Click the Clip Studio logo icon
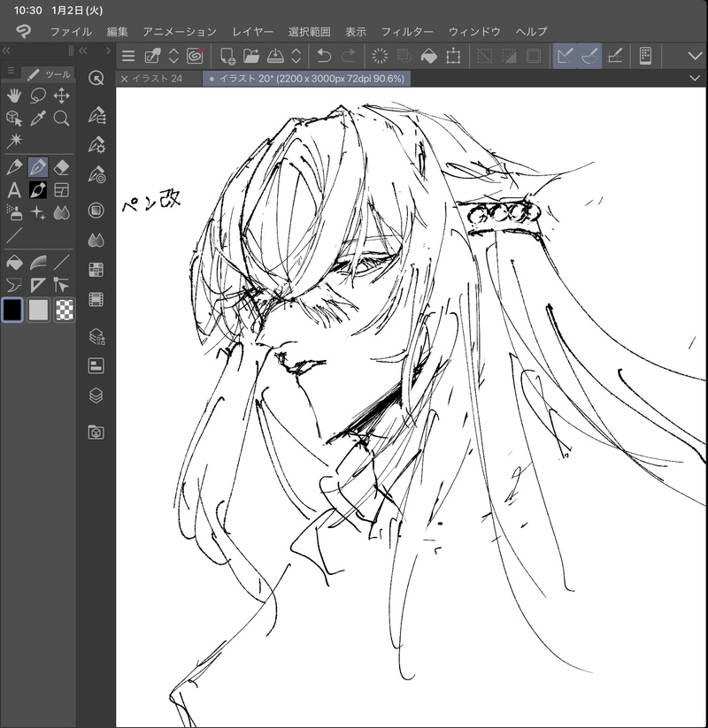Image resolution: width=708 pixels, height=728 pixels. pyautogui.click(x=23, y=32)
